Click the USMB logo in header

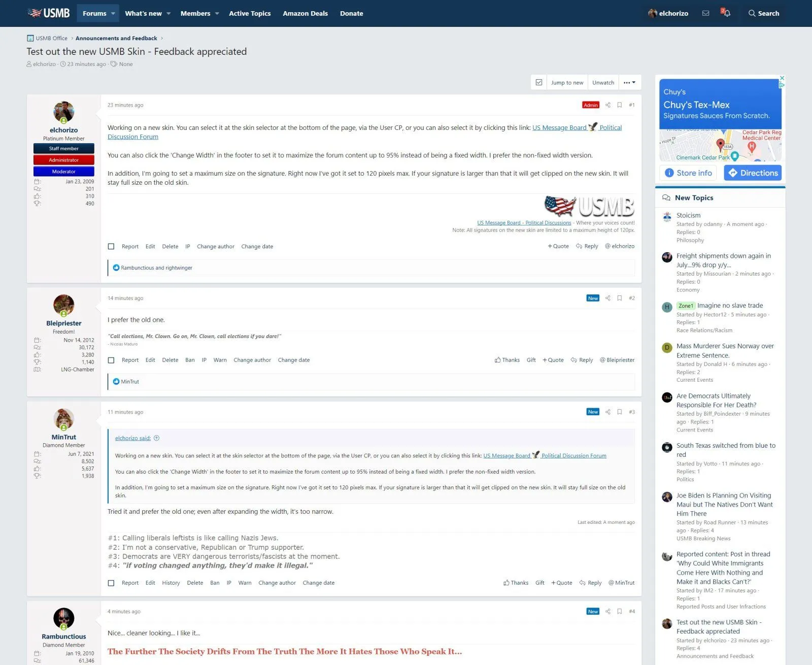pyautogui.click(x=49, y=13)
